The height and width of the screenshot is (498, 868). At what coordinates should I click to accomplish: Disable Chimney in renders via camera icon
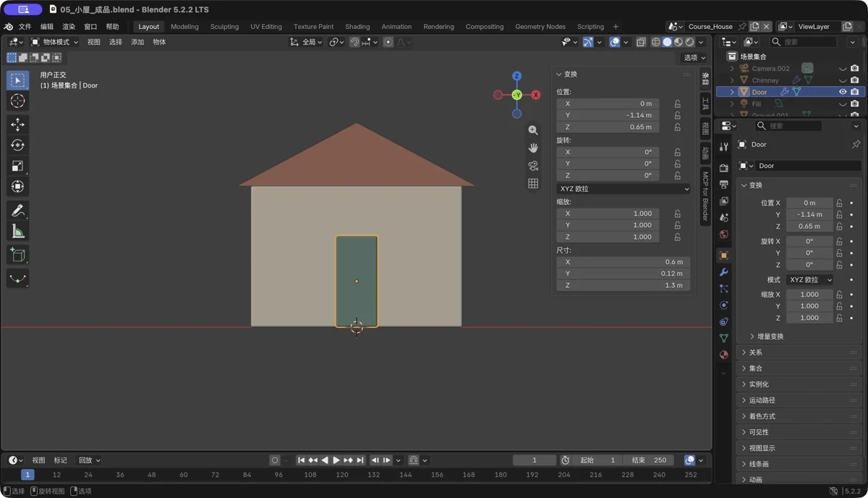point(854,80)
